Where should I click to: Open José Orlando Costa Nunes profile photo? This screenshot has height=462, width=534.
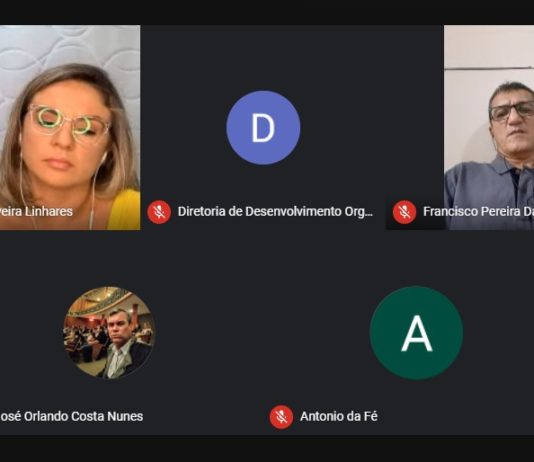pyautogui.click(x=109, y=333)
